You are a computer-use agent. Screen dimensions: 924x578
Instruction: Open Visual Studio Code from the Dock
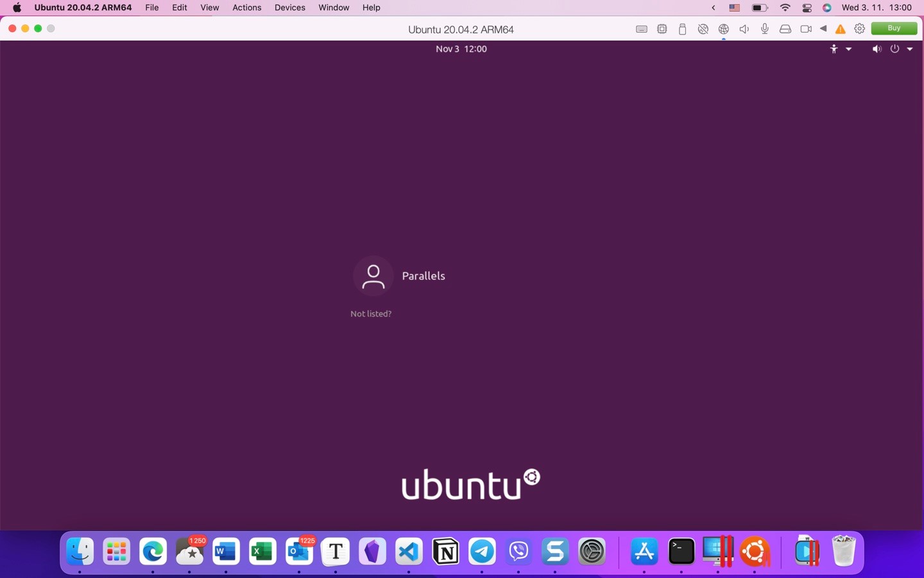point(409,551)
